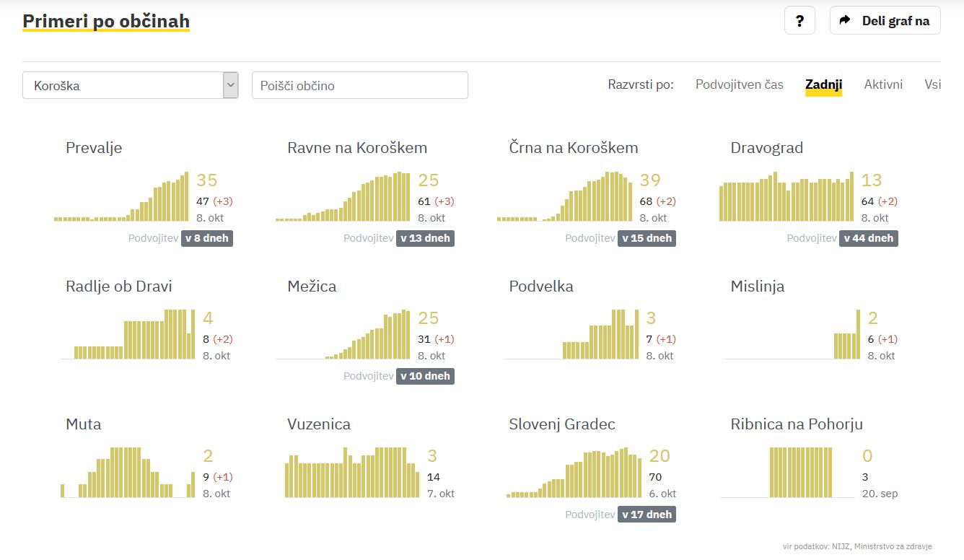Click the Primeri po občinah heading

pyautogui.click(x=106, y=21)
